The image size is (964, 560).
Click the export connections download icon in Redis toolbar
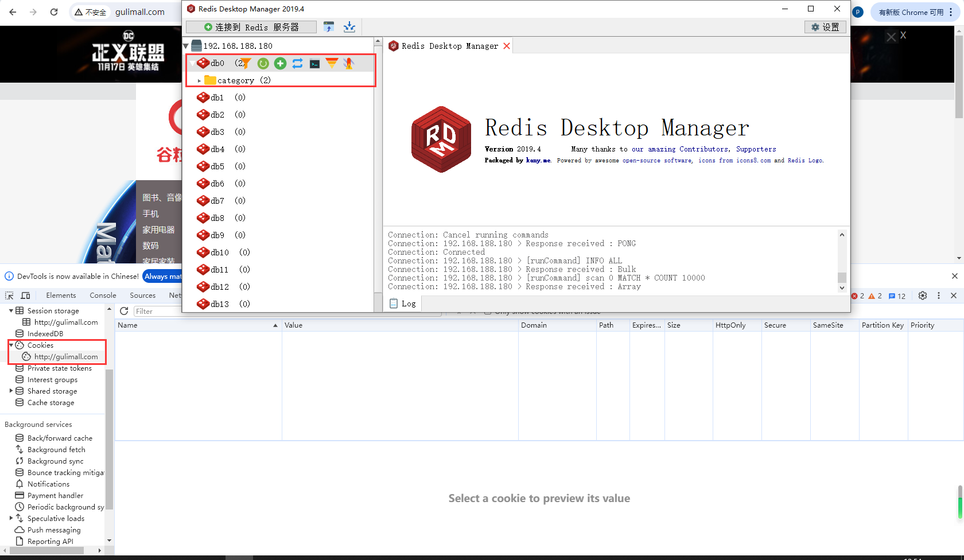pos(349,27)
